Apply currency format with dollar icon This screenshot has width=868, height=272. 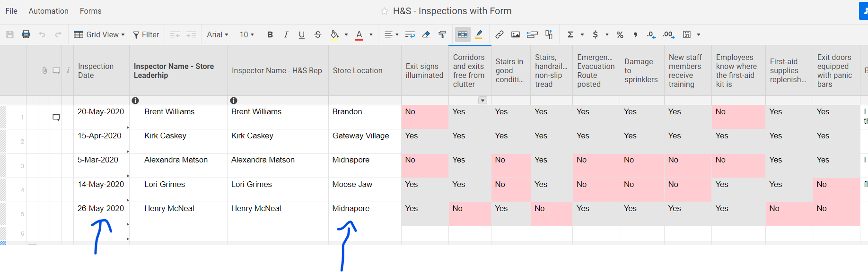tap(596, 34)
